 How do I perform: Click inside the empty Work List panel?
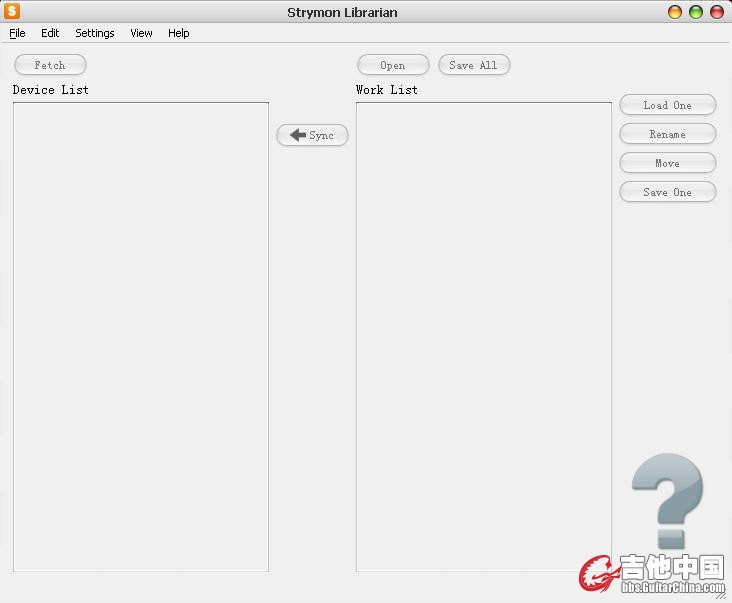click(483, 336)
